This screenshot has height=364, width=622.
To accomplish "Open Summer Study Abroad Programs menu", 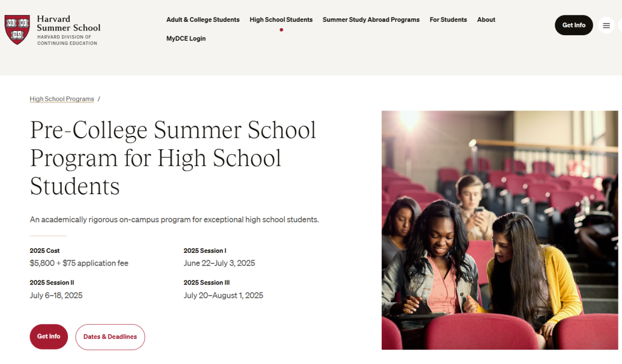I will [x=371, y=20].
